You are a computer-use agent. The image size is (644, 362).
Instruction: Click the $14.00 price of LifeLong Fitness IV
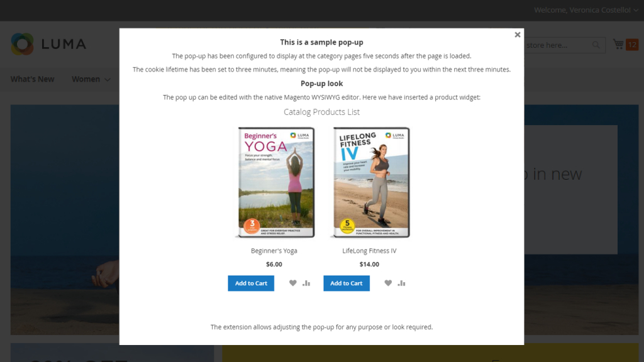pos(369,265)
